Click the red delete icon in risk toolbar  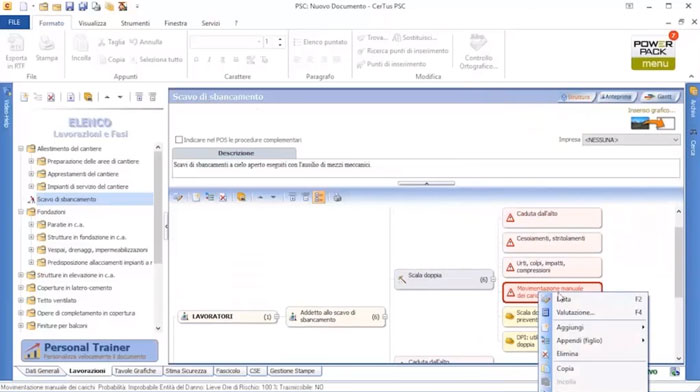223,197
